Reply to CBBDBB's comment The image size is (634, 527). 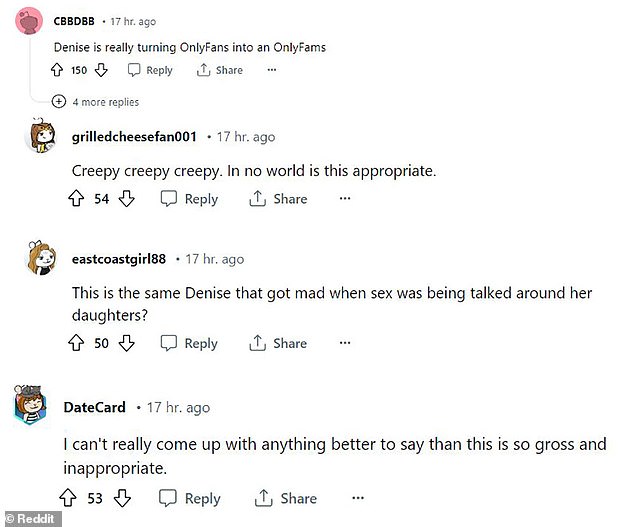click(150, 70)
